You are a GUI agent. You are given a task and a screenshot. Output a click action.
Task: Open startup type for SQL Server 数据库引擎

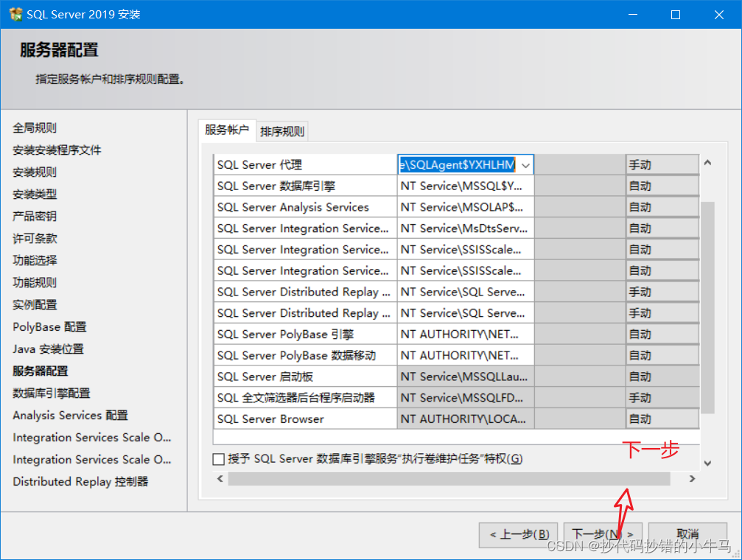pos(662,186)
